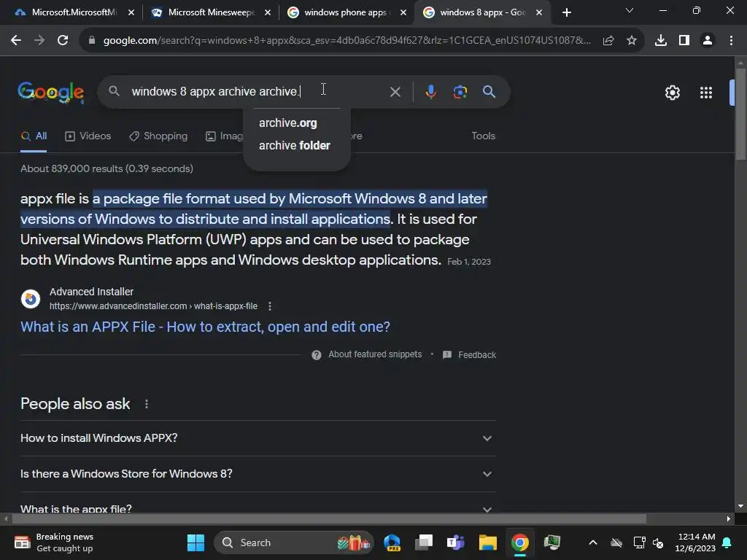The height and width of the screenshot is (560, 747).
Task: Open the notifications bell
Action: pyautogui.click(x=727, y=542)
